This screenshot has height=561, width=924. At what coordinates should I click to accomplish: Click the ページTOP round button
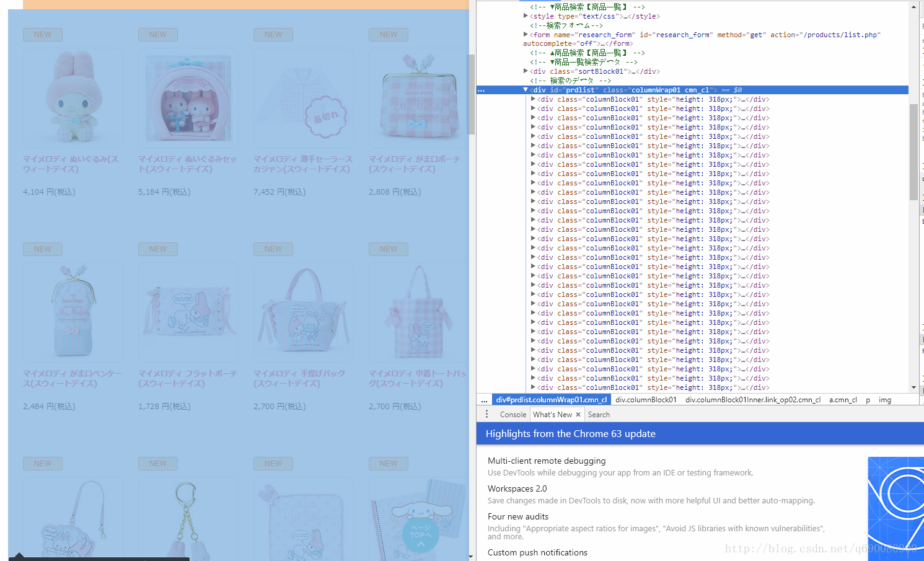[421, 534]
